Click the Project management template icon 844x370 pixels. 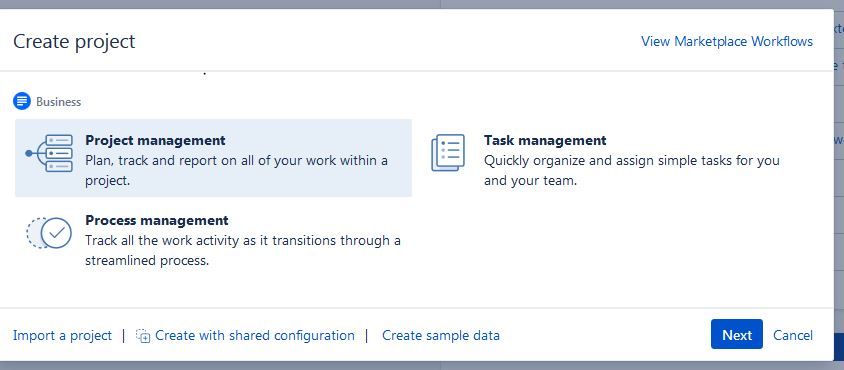pyautogui.click(x=50, y=153)
